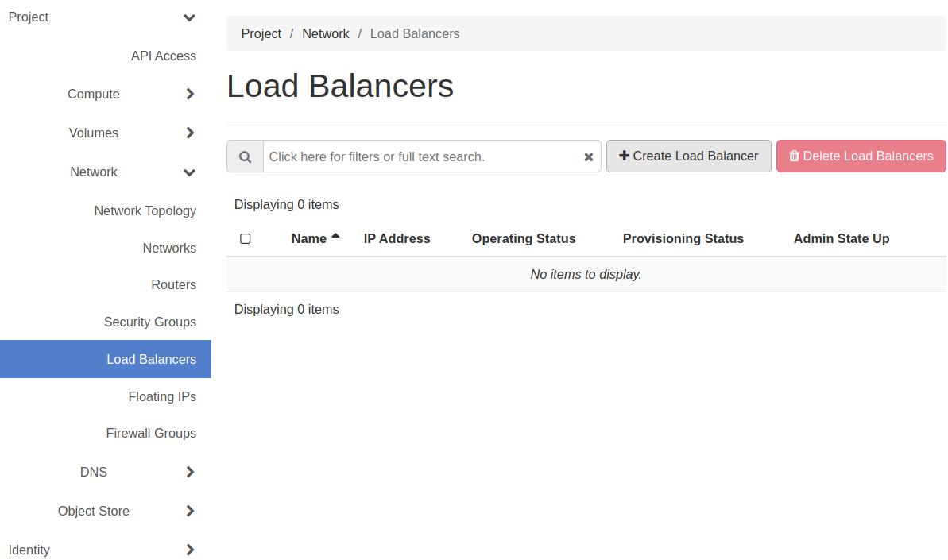Expand the DNS menu chevron
Image resolution: width=948 pixels, height=560 pixels.
190,472
